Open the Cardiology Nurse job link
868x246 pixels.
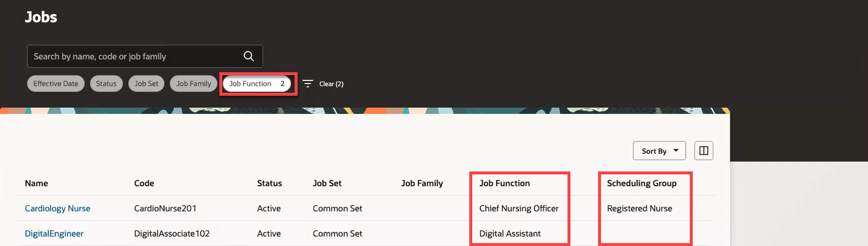click(58, 208)
